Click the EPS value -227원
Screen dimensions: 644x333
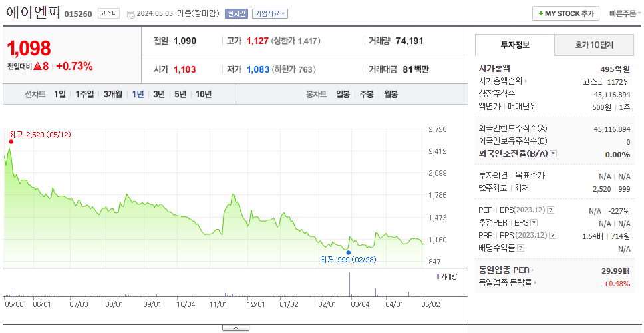(619, 211)
